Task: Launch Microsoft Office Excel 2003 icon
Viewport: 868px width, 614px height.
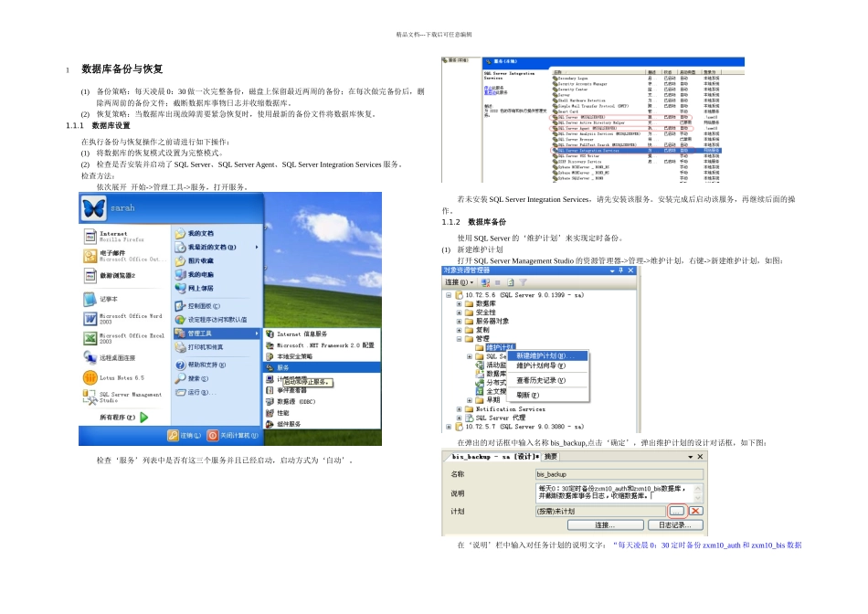Action: 90,338
